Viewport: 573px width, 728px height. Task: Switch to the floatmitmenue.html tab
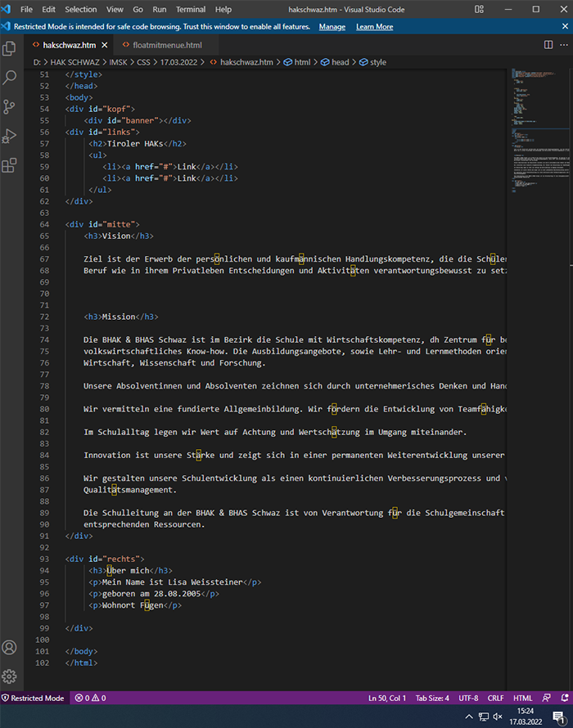click(161, 45)
